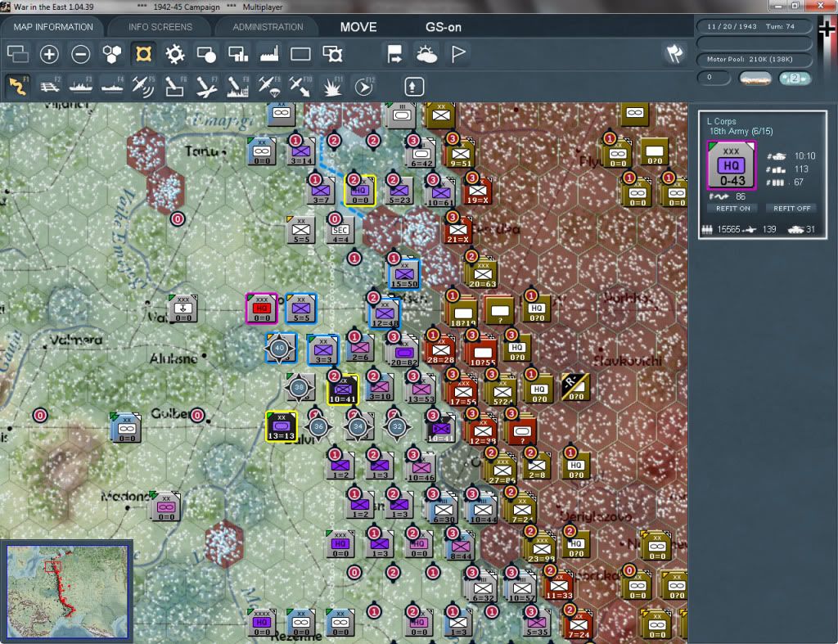The height and width of the screenshot is (644, 838).
Task: Click the teal indicator showing 2
Action: pos(795,78)
